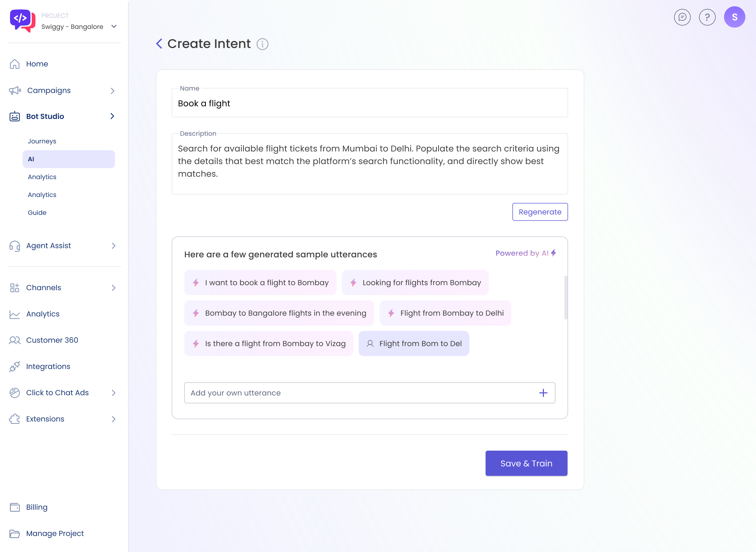Click the Journeys menu item under Bot Studio
The image size is (756, 552).
[x=41, y=141]
